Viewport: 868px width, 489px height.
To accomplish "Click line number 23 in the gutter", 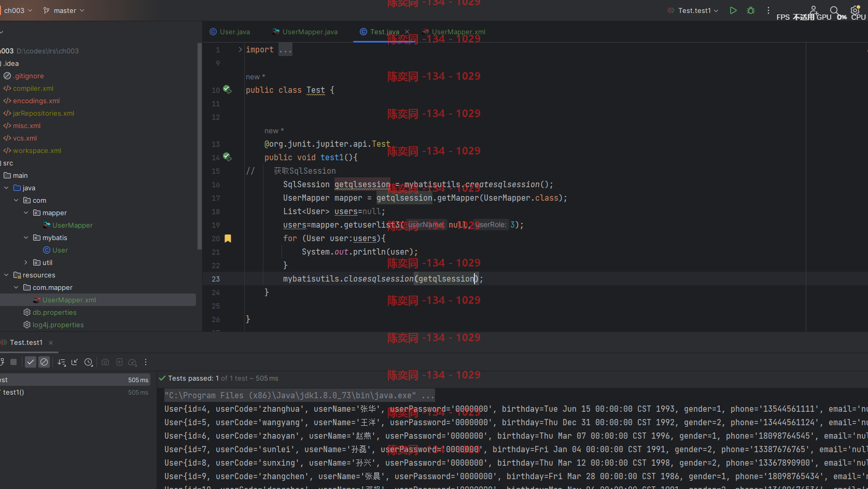I will 216,279.
